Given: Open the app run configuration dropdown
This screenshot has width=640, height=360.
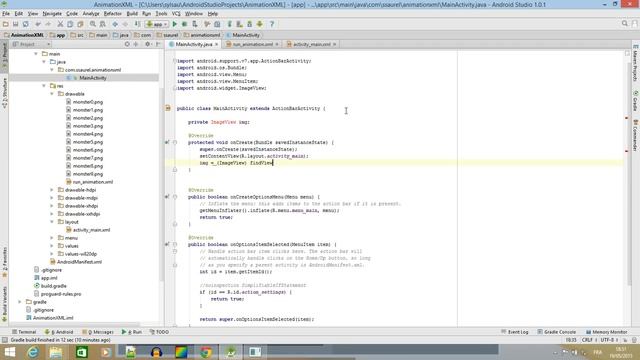Looking at the screenshot, I should 157,24.
